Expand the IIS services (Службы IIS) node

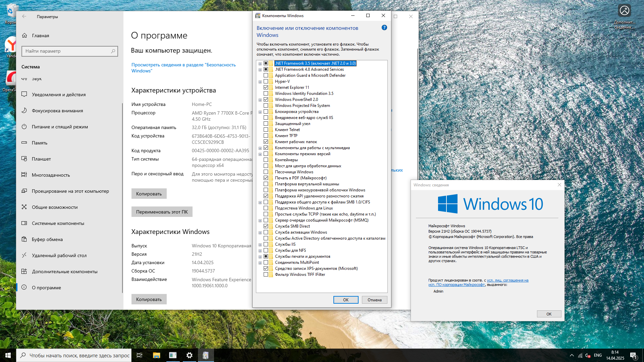[260, 245]
